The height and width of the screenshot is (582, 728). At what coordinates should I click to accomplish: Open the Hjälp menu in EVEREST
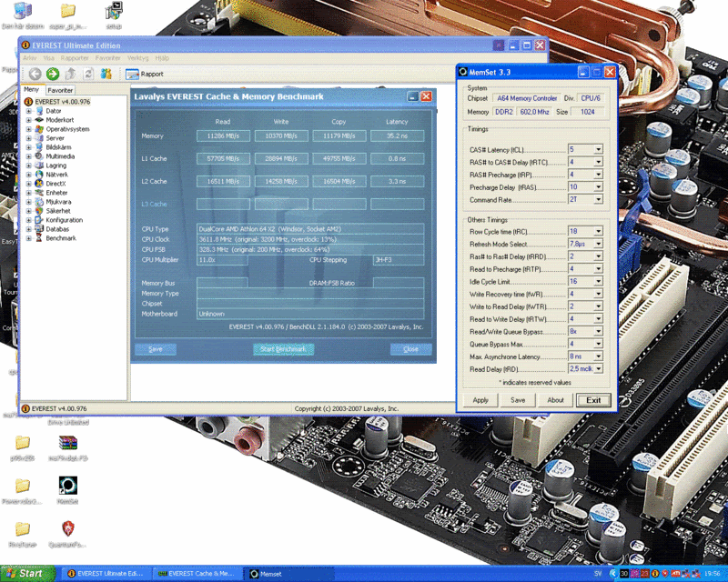tap(162, 58)
